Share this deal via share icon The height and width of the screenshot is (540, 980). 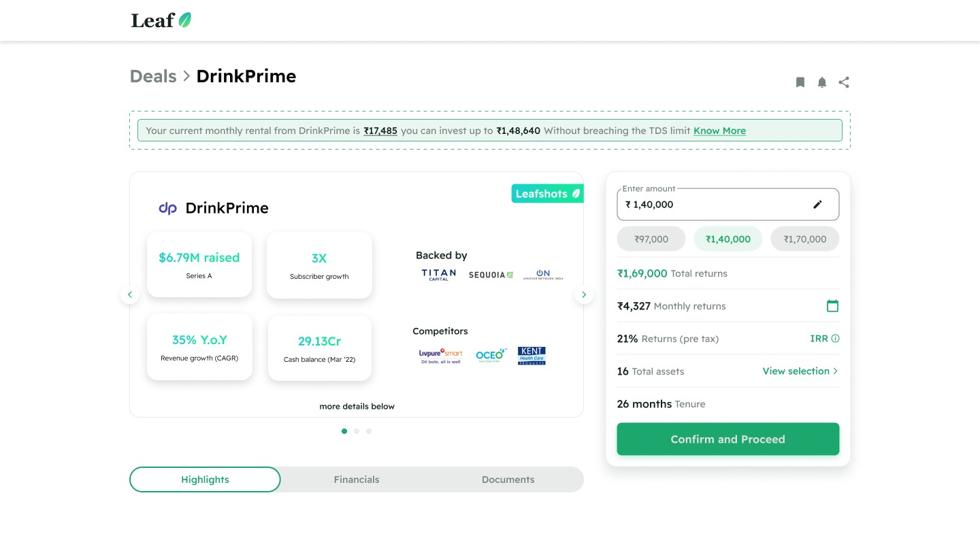844,82
